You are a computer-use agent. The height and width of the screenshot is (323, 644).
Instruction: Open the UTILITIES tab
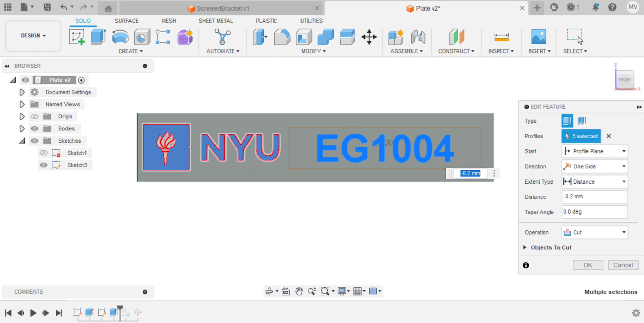[x=311, y=21]
